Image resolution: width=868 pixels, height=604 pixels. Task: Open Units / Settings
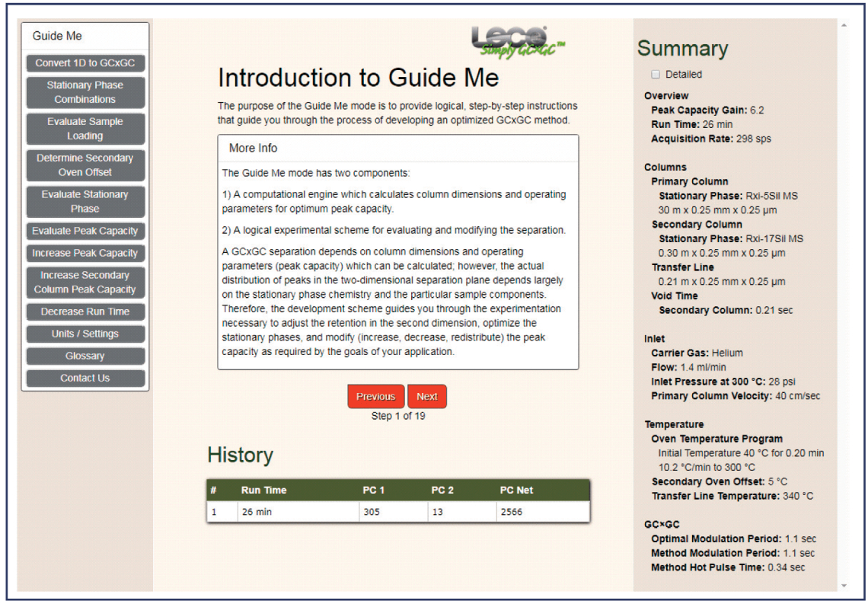85,334
